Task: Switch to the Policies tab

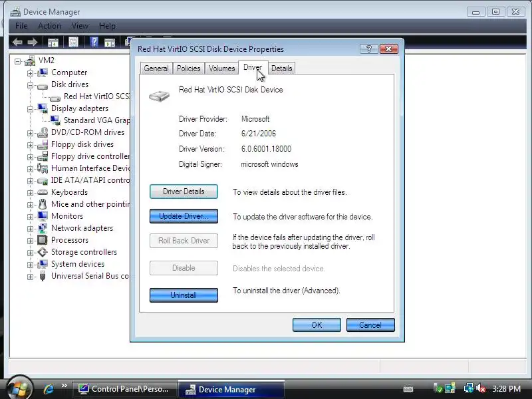Action: tap(189, 68)
